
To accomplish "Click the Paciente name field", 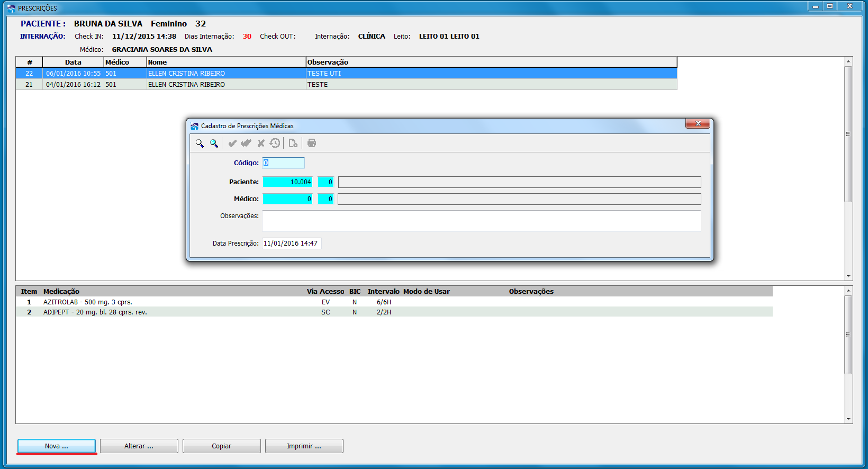I will (x=519, y=182).
